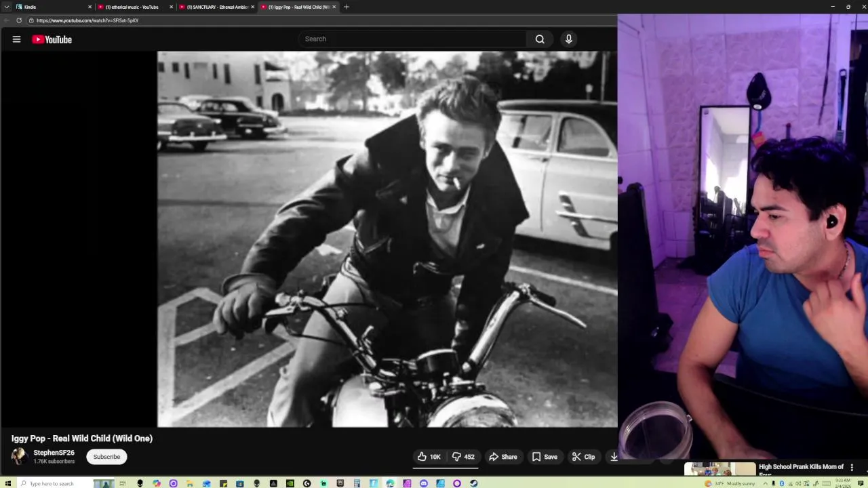Click the search magnifier button

click(540, 39)
